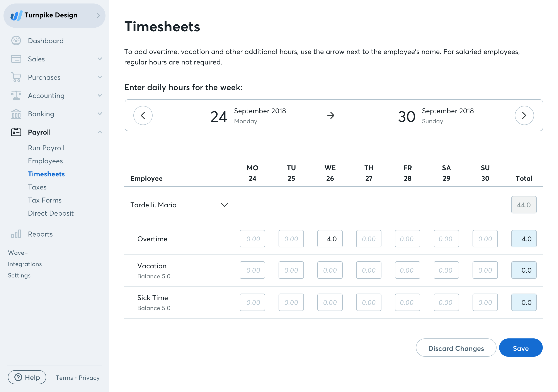
Task: Open Tax Forms in Payroll menu
Action: coord(45,200)
